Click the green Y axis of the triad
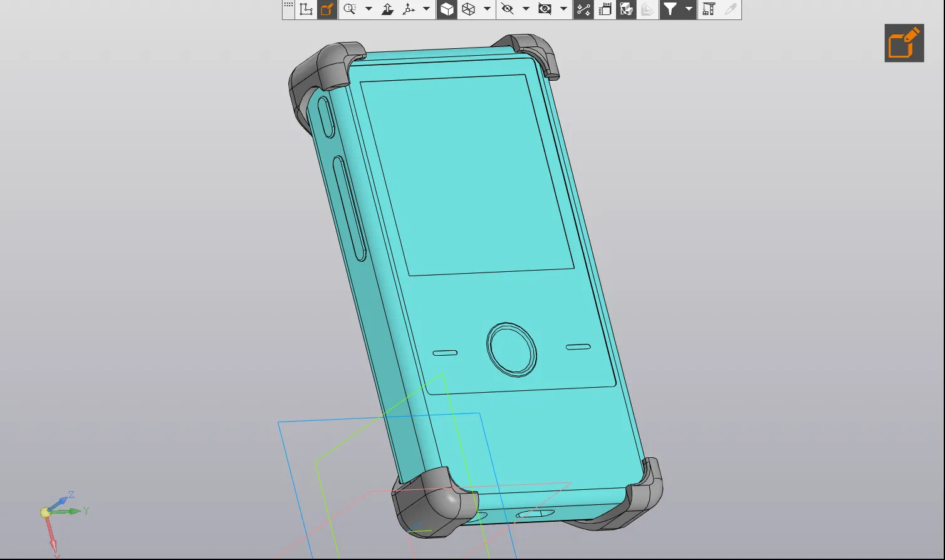 (70, 511)
